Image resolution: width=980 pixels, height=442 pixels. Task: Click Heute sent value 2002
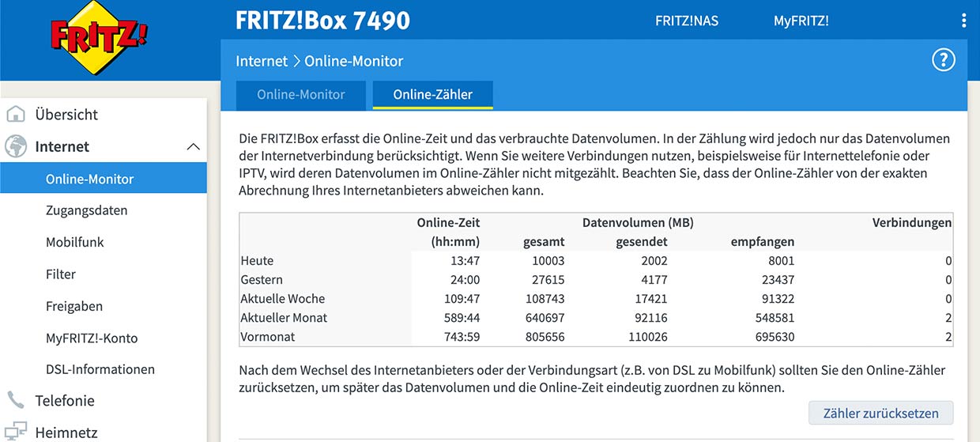[x=654, y=261]
